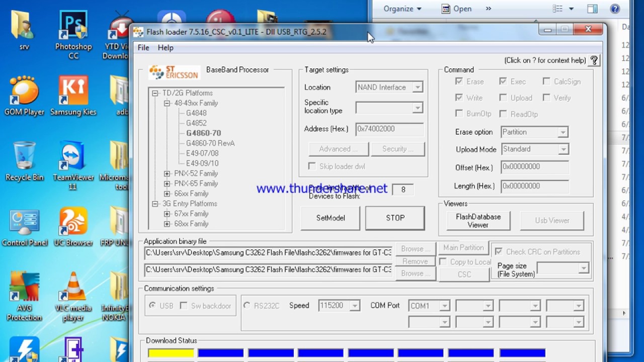Image resolution: width=644 pixels, height=362 pixels.
Task: Open the srv folder desktop icon
Action: point(24,30)
